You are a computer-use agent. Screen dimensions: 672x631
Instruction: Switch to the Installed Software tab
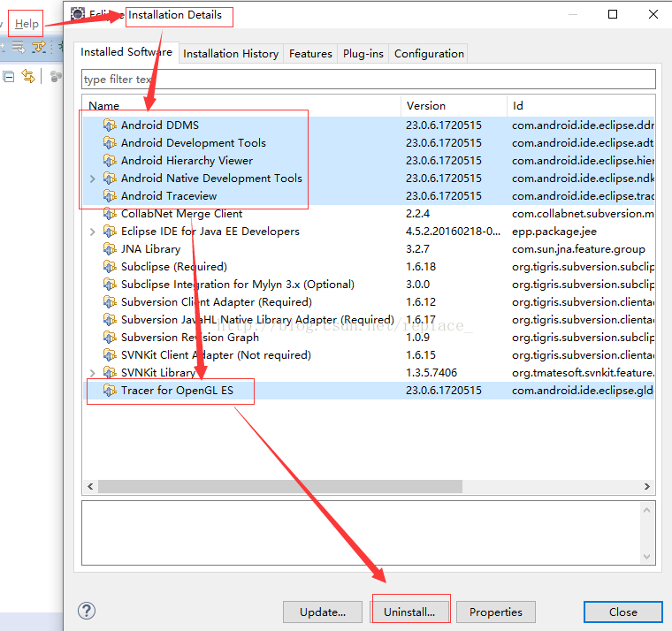coord(126,52)
